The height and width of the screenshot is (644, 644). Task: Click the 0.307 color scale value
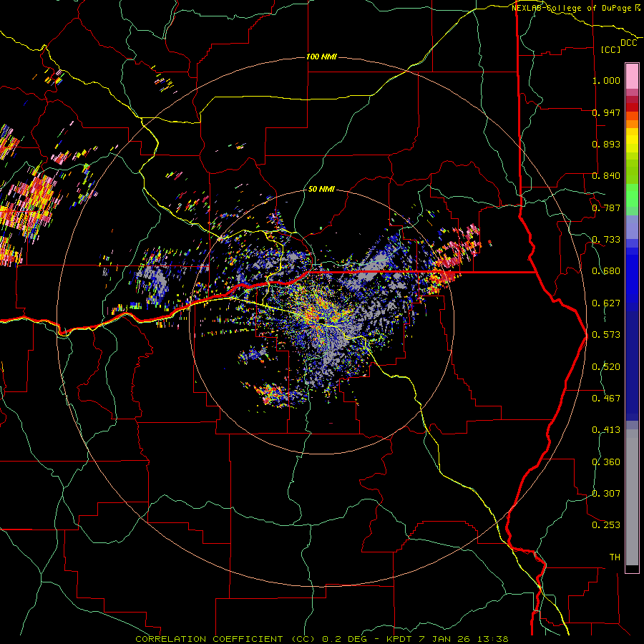point(606,494)
